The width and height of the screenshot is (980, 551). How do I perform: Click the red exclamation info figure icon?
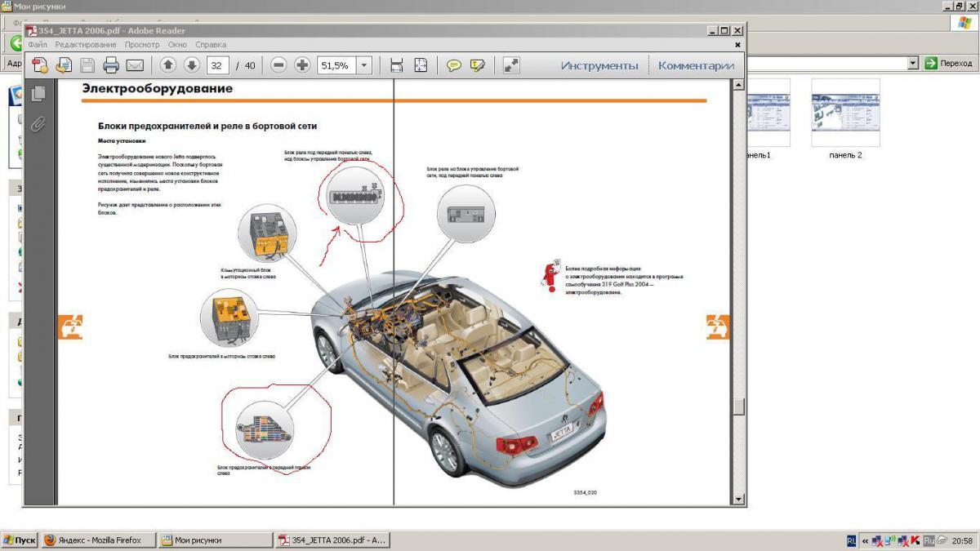point(550,276)
